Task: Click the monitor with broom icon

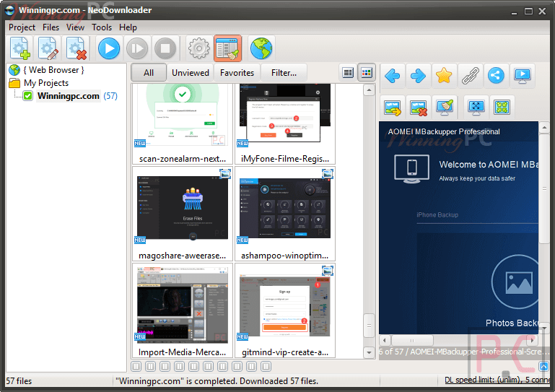Action: pos(445,108)
